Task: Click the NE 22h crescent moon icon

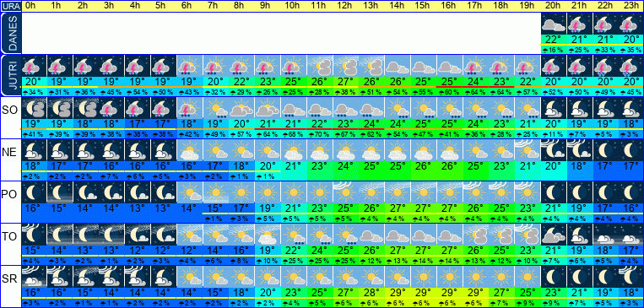Action: 606,150
